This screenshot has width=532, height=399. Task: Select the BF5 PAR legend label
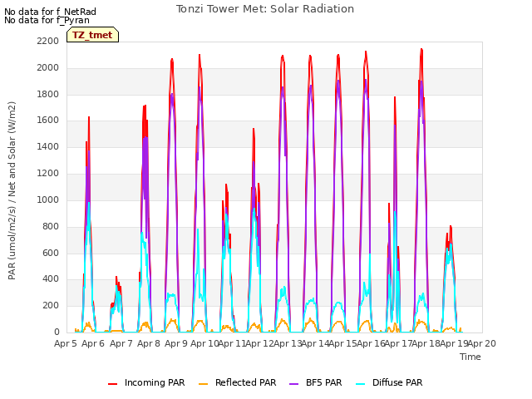point(323,382)
